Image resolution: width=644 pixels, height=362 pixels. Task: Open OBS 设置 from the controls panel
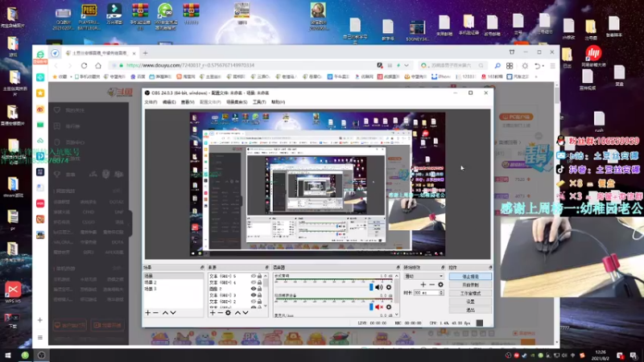pos(470,302)
